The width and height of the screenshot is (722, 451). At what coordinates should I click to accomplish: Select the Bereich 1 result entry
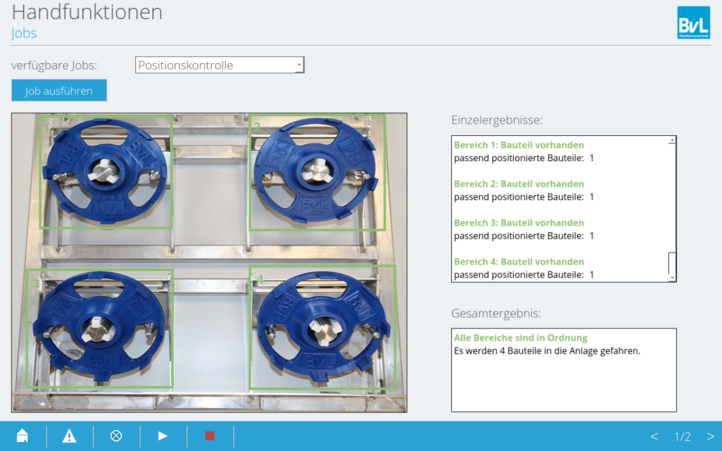tap(519, 145)
